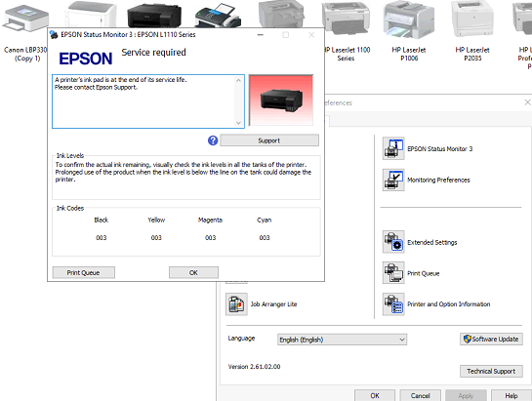
Task: Click Cancel in the printing preferences window
Action: (x=421, y=395)
